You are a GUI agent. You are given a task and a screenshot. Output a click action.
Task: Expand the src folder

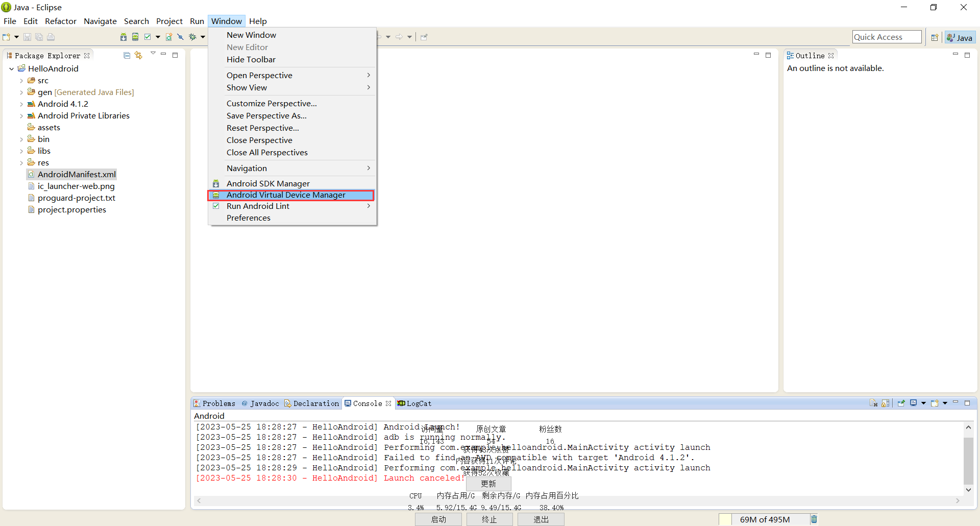[x=21, y=81]
